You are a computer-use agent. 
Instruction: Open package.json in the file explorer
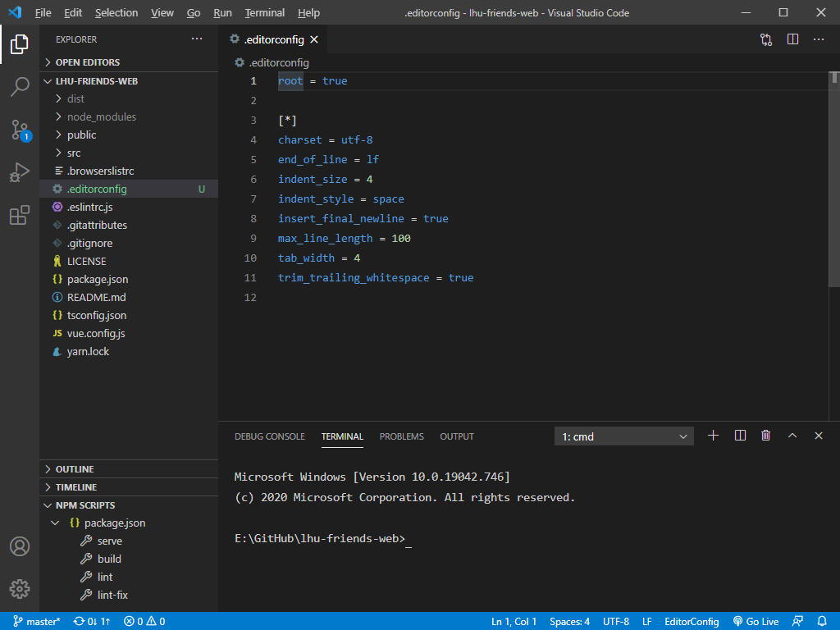point(97,279)
